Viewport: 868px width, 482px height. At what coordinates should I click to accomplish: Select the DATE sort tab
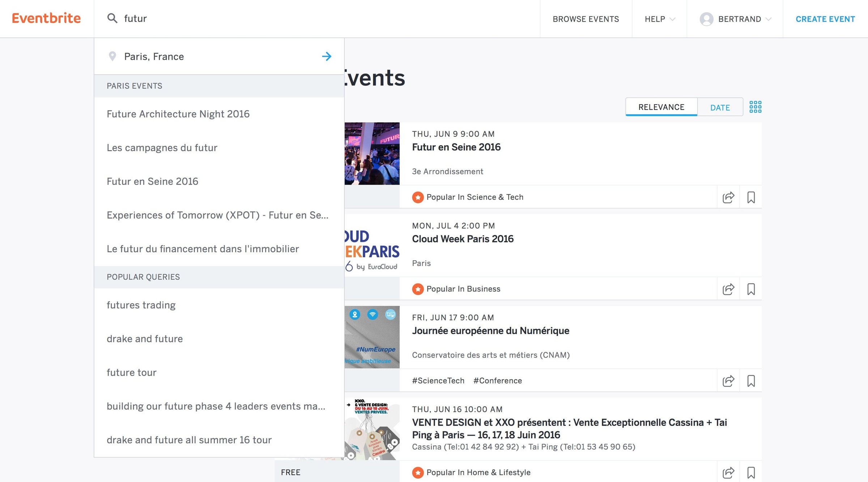click(720, 107)
